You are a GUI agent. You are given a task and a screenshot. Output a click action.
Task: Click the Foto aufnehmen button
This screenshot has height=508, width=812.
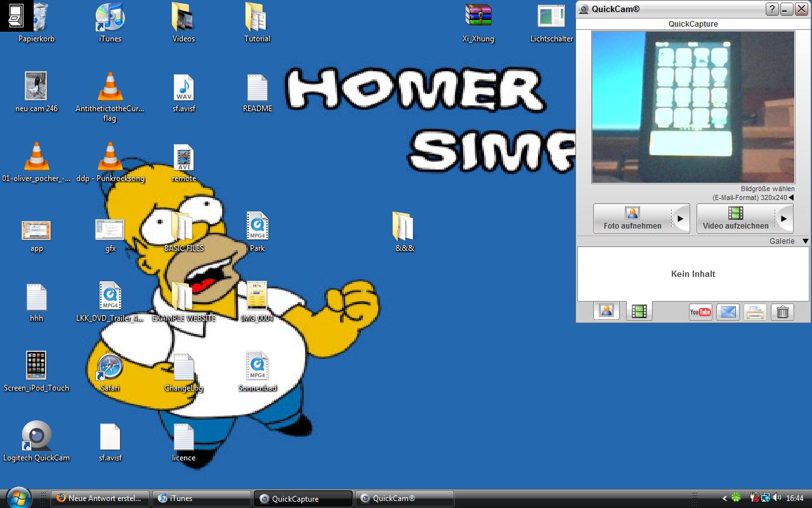(632, 218)
